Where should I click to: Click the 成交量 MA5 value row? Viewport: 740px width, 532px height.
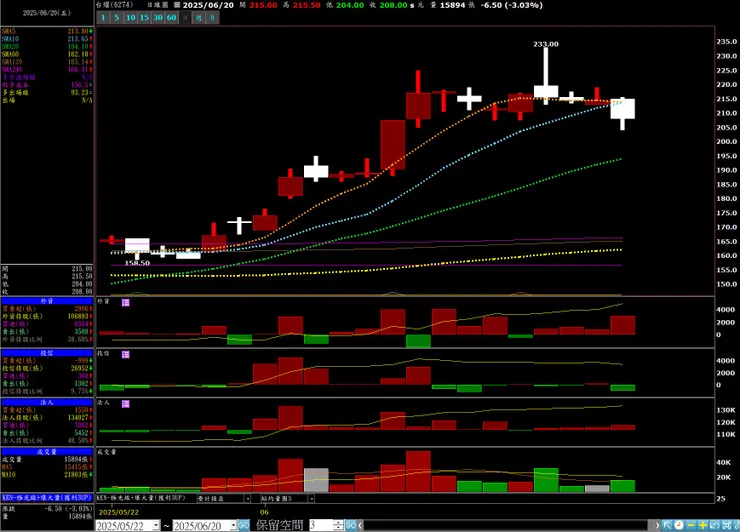pyautogui.click(x=47, y=467)
